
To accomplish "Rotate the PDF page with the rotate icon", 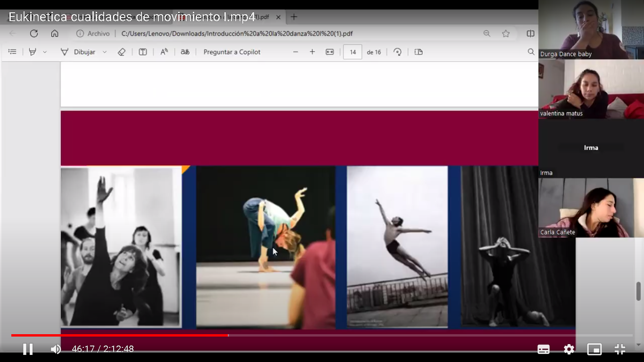I will point(397,52).
